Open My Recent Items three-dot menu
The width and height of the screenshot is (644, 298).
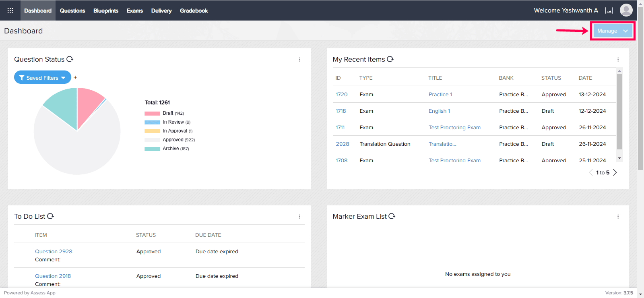click(x=618, y=60)
